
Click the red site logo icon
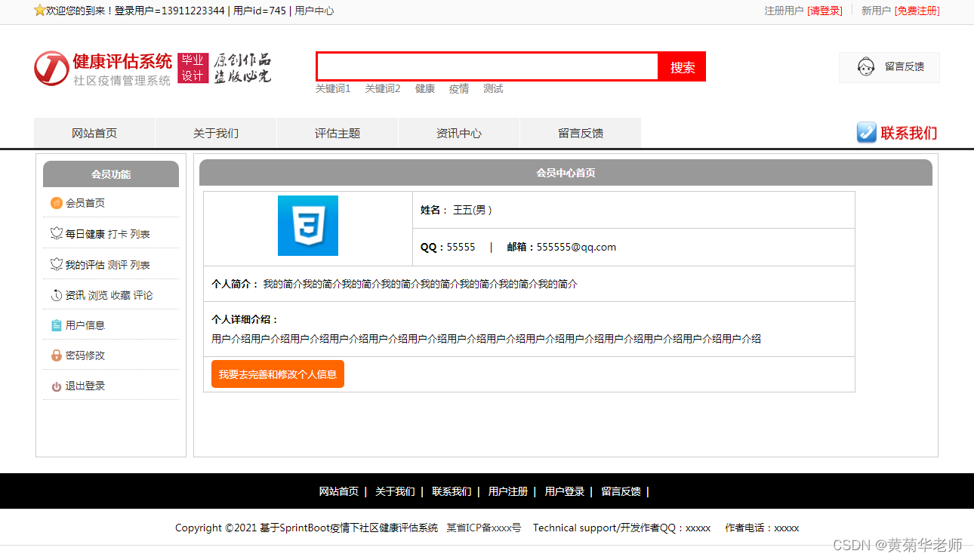[x=51, y=69]
